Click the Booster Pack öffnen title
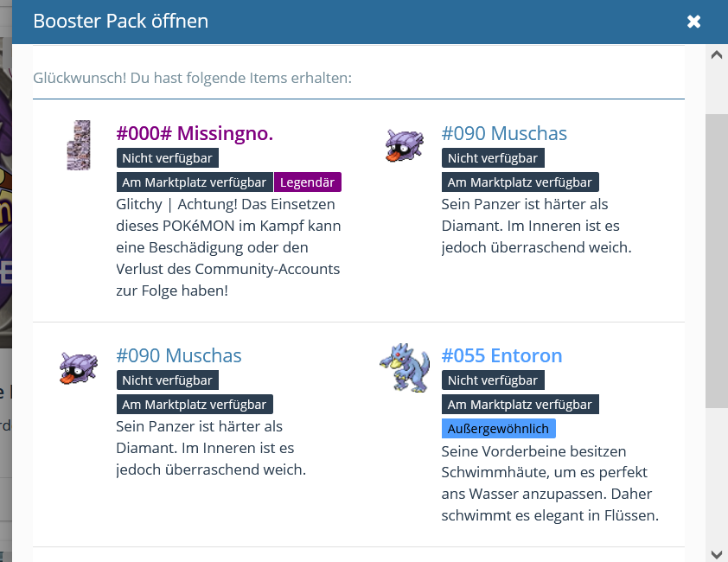 [x=120, y=21]
